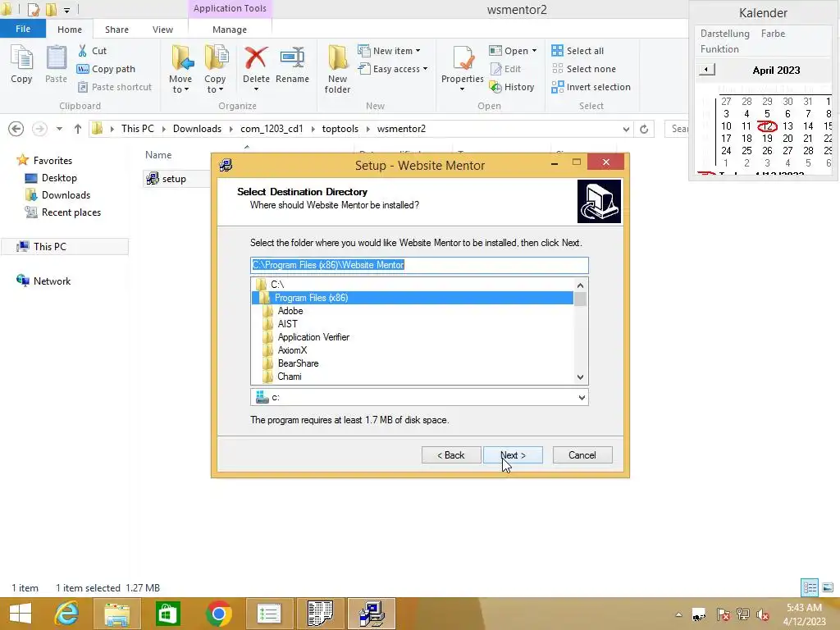
Task: Click Paste shortcut in the ribbon
Action: 115,87
